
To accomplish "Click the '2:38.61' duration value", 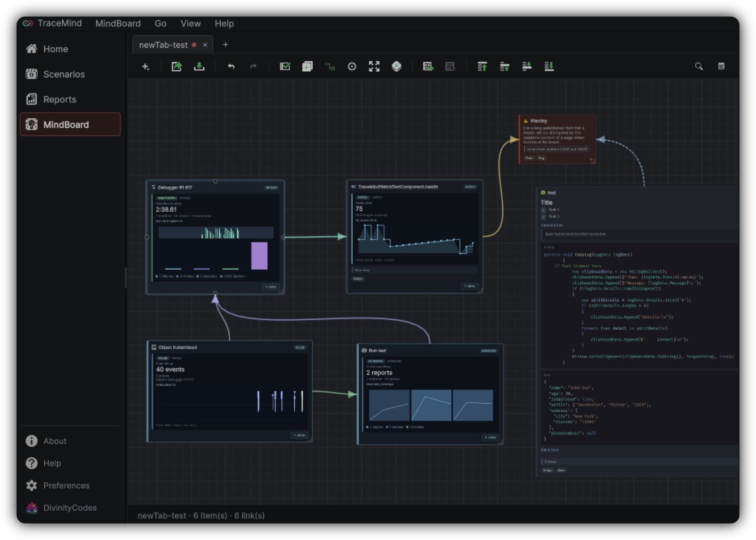I will coord(166,209).
